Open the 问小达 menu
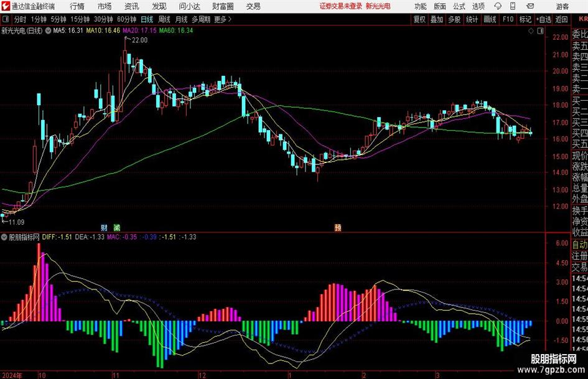Viewport: 588px width, 379px height. coord(189,6)
